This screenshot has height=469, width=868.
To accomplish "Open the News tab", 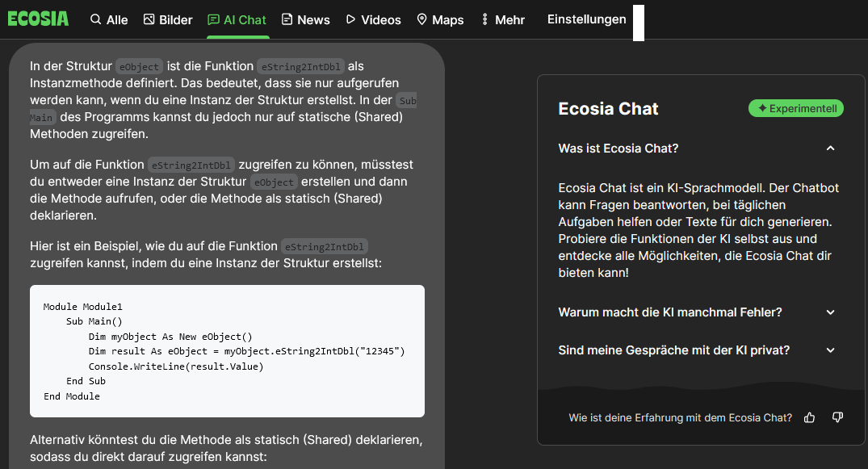I will (x=305, y=20).
